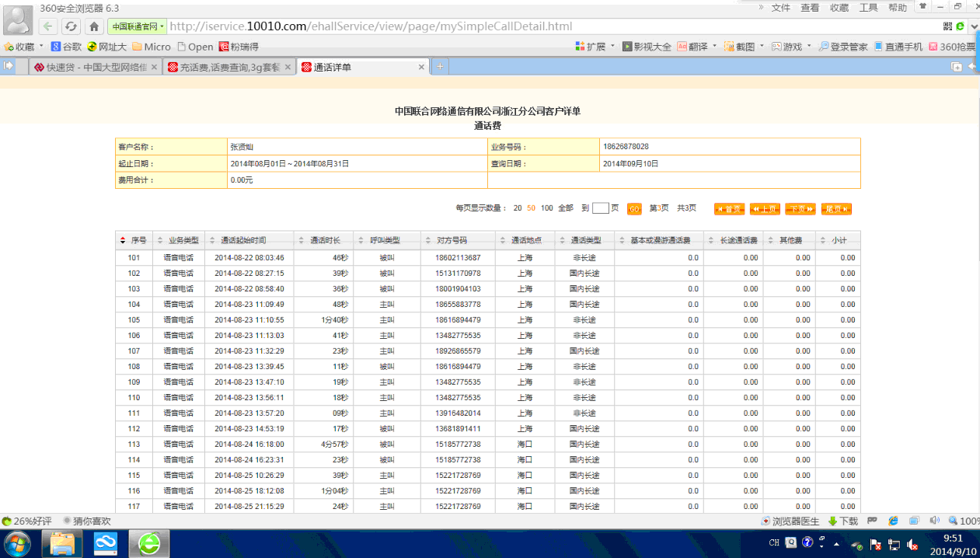Go to browser home page icon
The image size is (980, 558).
tap(93, 26)
